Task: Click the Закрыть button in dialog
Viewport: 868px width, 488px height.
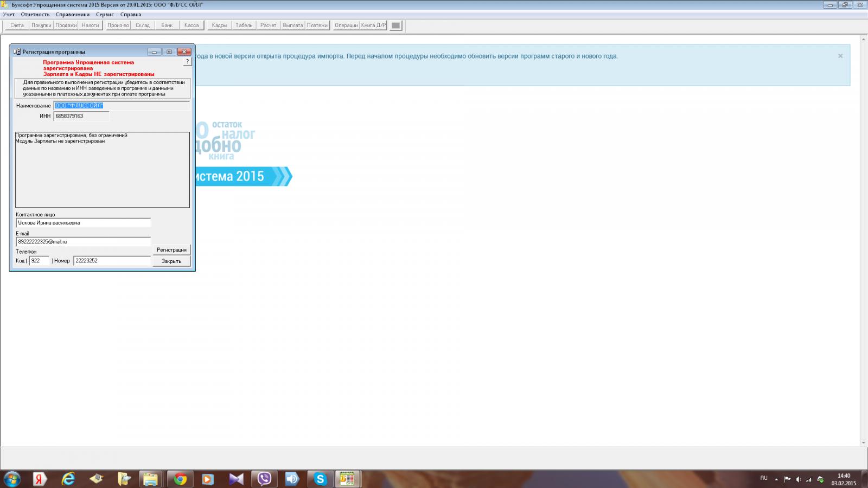Action: (171, 261)
